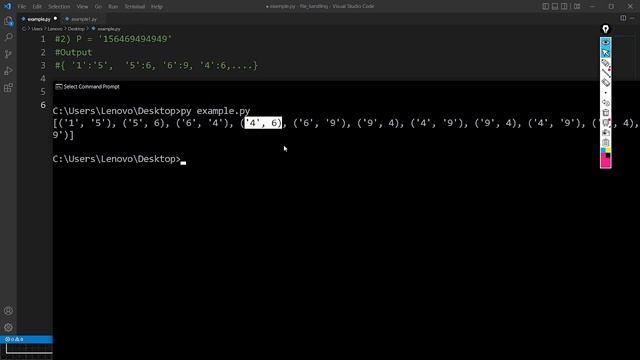Click the Users breadcrumb segment
This screenshot has height=360, width=640.
click(37, 29)
